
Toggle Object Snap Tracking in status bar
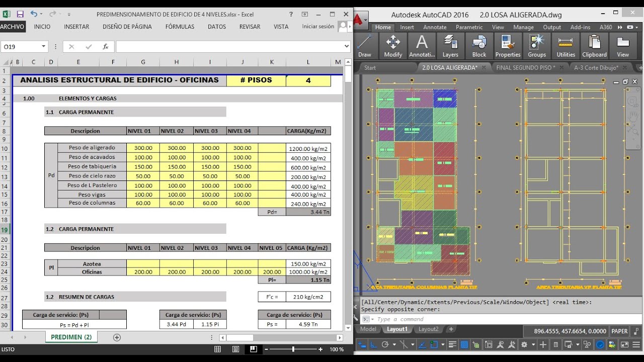coord(422,344)
